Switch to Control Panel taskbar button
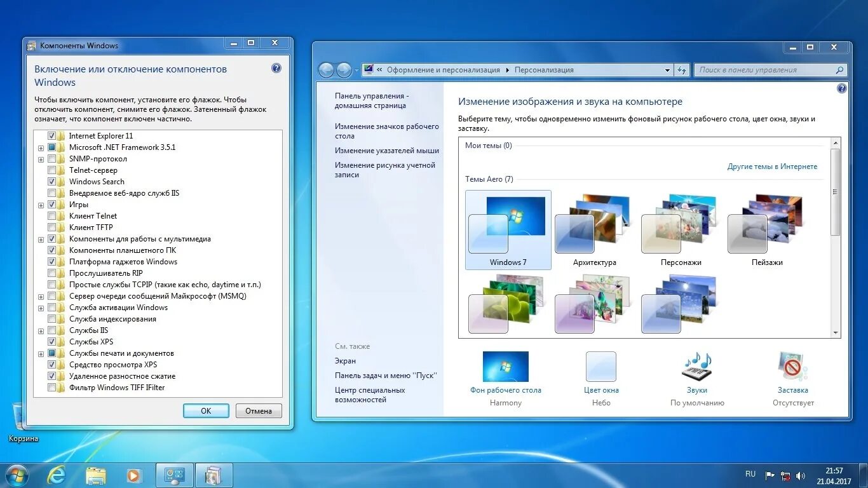Screen dimensions: 868x488 click(175, 475)
